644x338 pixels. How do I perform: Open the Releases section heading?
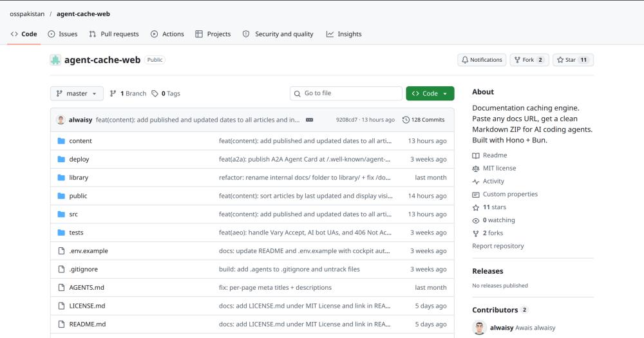488,271
